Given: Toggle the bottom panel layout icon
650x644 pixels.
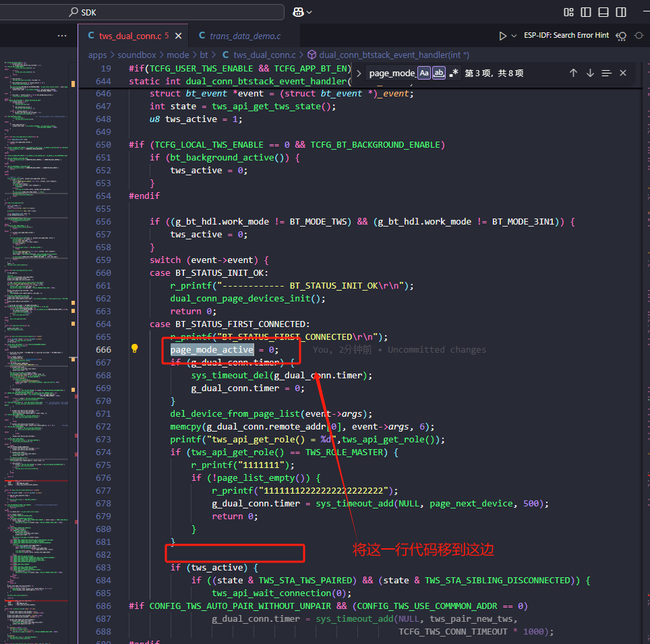Looking at the screenshot, I should pos(603,12).
